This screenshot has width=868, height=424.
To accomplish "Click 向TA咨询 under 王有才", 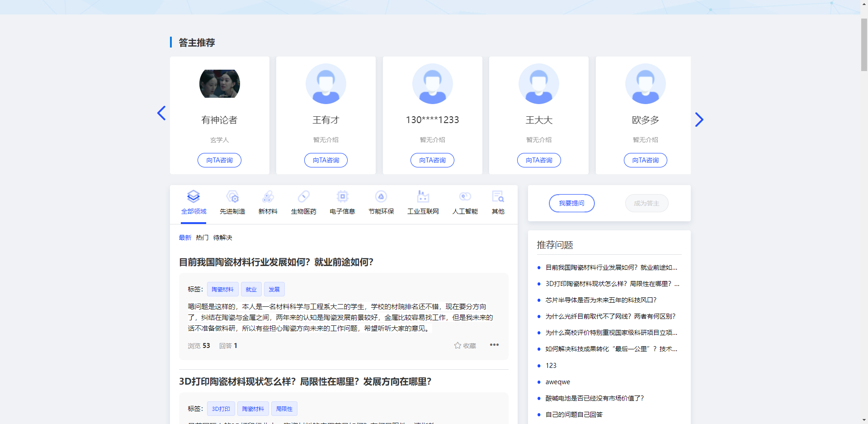I will coord(325,160).
